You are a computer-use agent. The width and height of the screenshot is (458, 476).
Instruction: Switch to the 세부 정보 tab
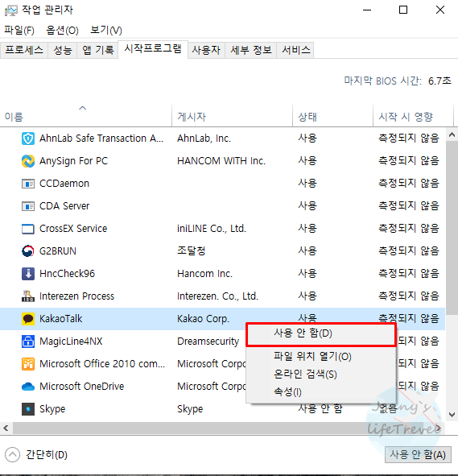pyautogui.click(x=251, y=50)
